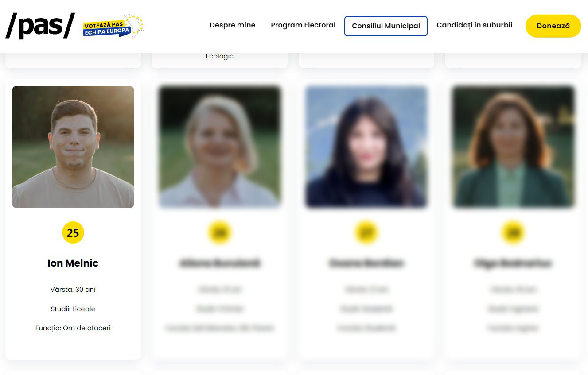Click the Ecologic text on upper card
588x375 pixels.
220,56
